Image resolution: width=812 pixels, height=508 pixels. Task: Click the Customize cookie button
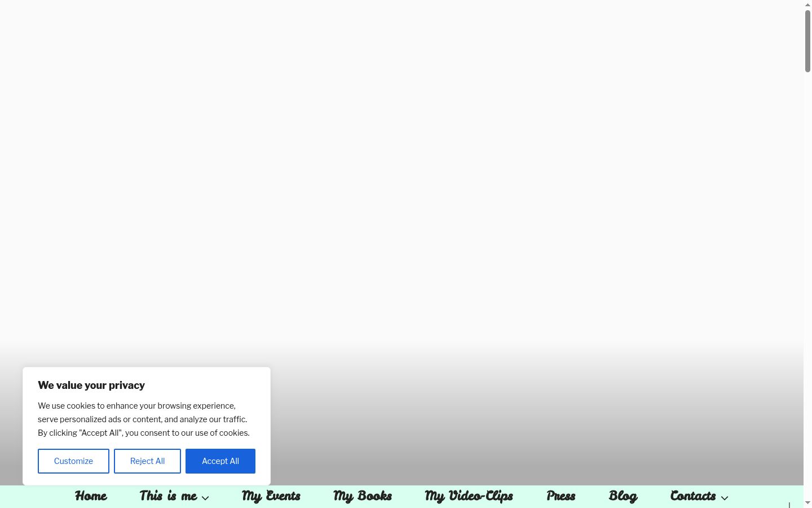(73, 461)
